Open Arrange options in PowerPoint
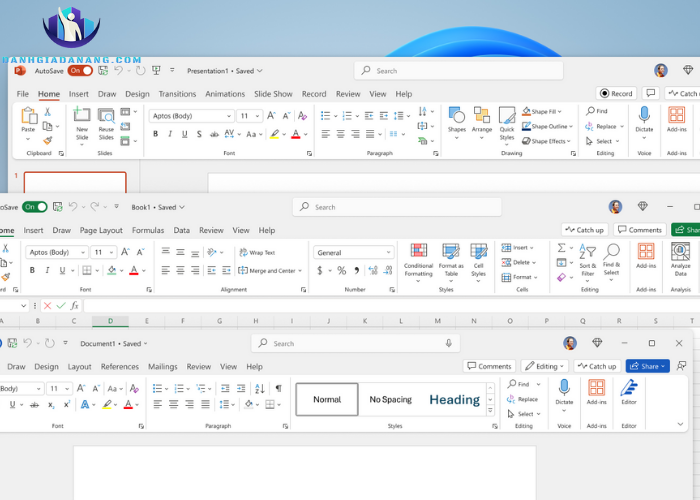The height and width of the screenshot is (500, 700). click(482, 123)
